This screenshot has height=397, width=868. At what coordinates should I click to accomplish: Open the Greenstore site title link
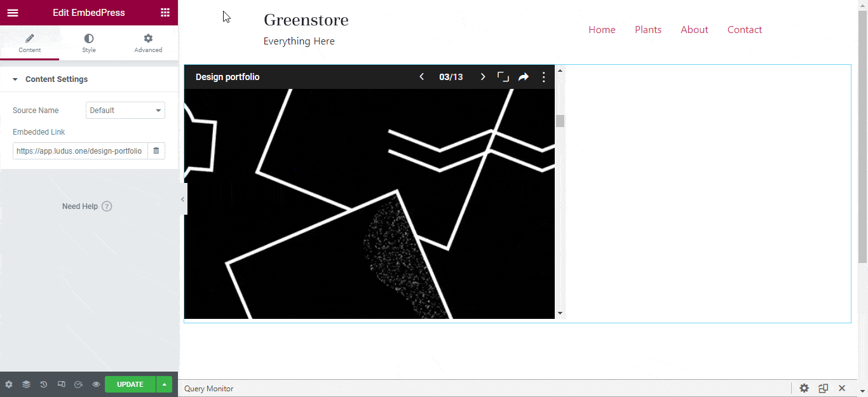coord(306,20)
